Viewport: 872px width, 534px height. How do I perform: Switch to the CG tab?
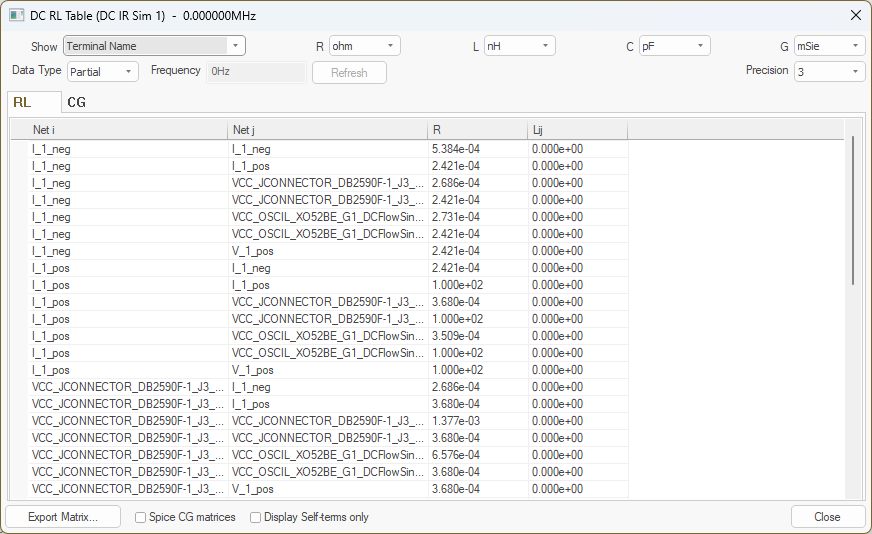(x=76, y=102)
